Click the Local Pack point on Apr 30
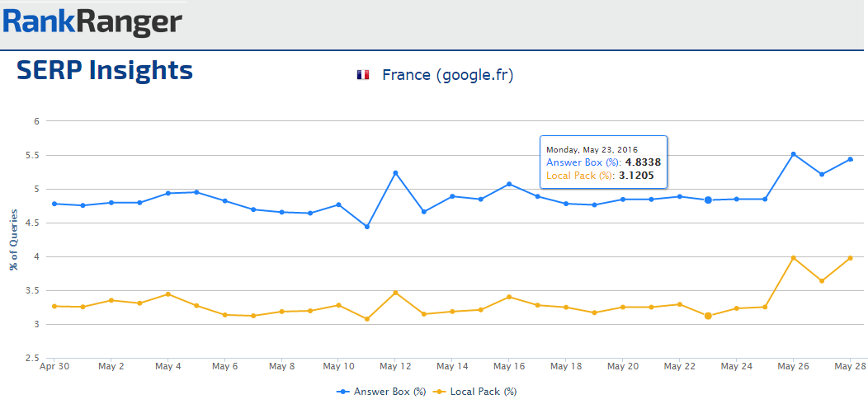868x404 pixels. (54, 306)
